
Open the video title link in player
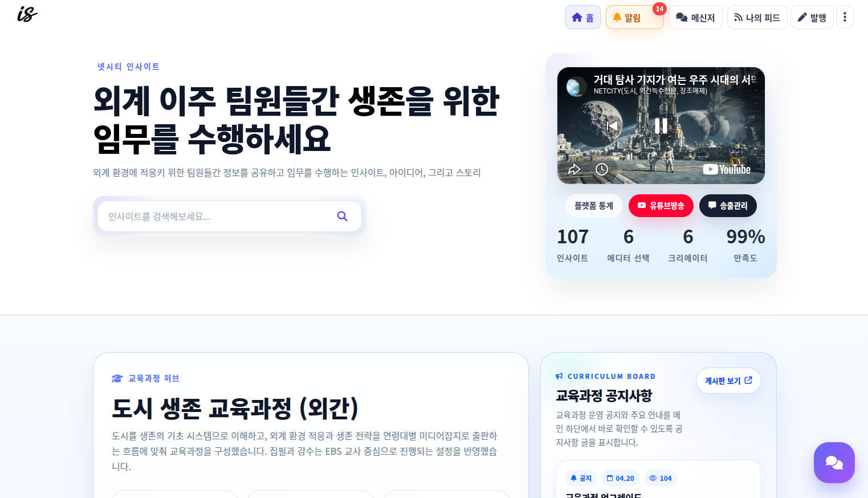[x=675, y=80]
